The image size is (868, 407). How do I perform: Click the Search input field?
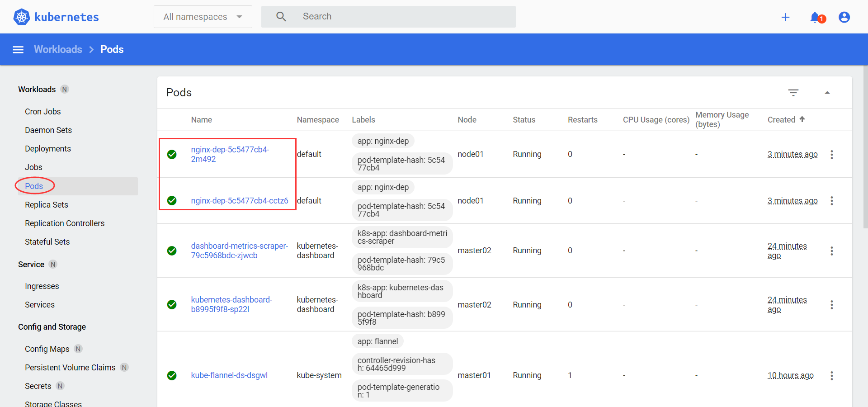(x=402, y=17)
